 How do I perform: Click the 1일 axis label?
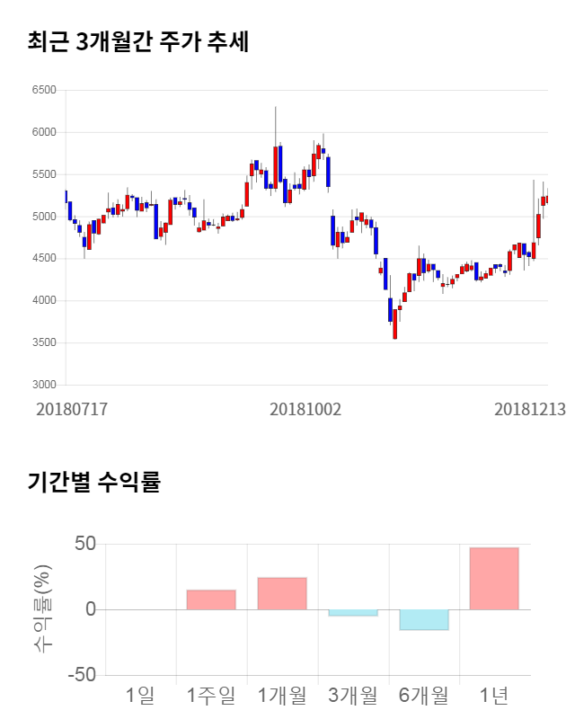tap(140, 695)
